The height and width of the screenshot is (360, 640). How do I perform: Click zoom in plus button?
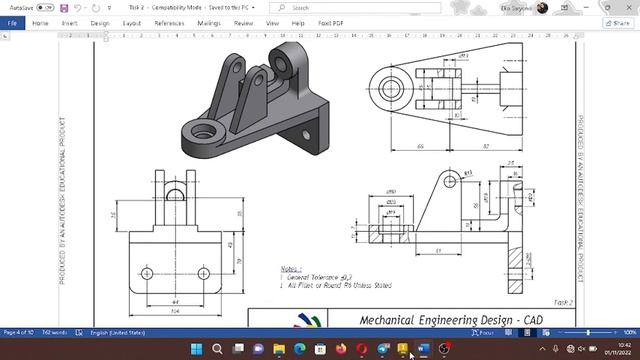[615, 333]
